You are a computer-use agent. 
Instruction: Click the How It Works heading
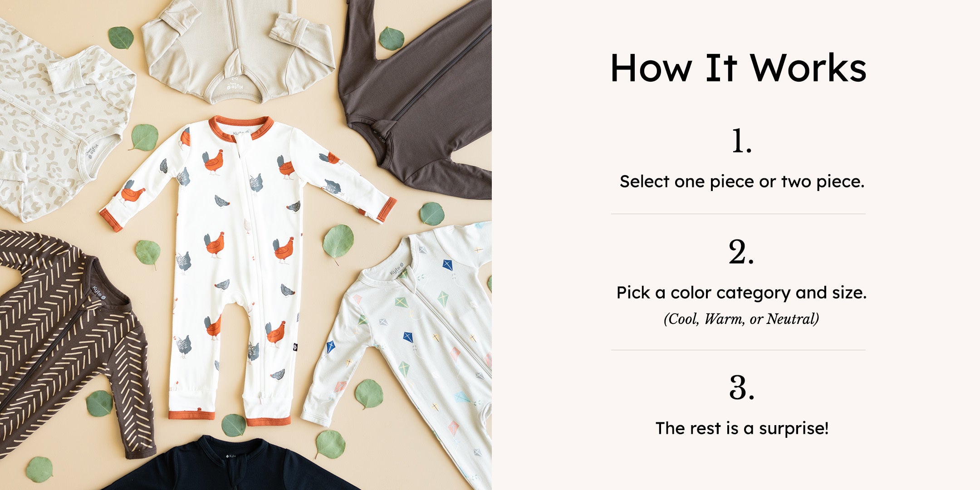(738, 68)
